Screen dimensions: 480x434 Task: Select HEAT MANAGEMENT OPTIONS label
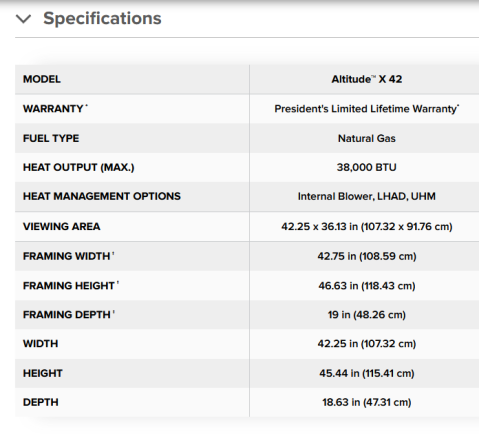pyautogui.click(x=102, y=196)
